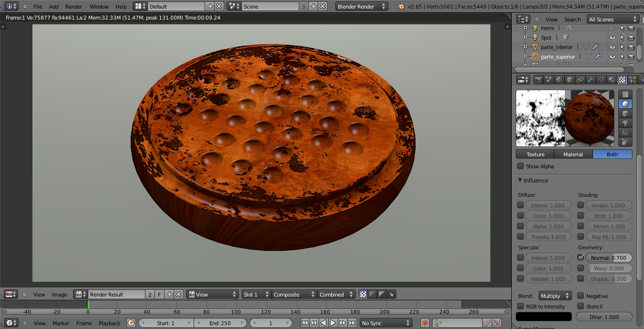Play animation in reverse
The height and width of the screenshot is (329, 644).
click(323, 323)
